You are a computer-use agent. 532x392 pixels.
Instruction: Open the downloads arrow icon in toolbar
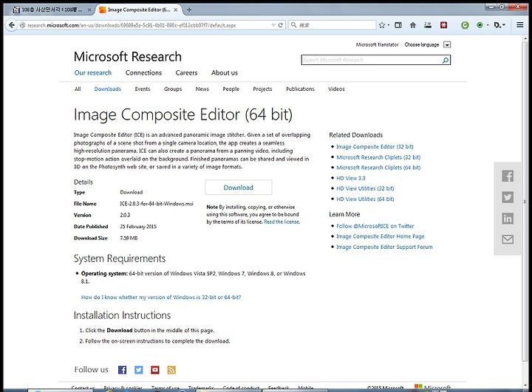[x=428, y=25]
